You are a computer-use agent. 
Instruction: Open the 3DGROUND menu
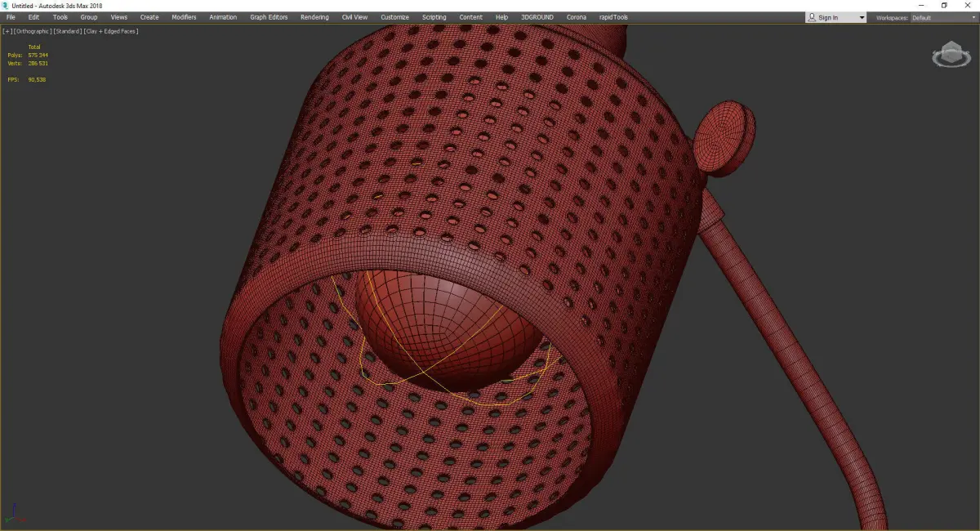[538, 17]
